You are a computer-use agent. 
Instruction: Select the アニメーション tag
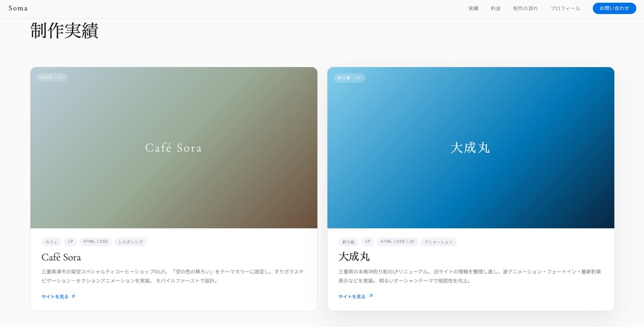[x=439, y=242]
